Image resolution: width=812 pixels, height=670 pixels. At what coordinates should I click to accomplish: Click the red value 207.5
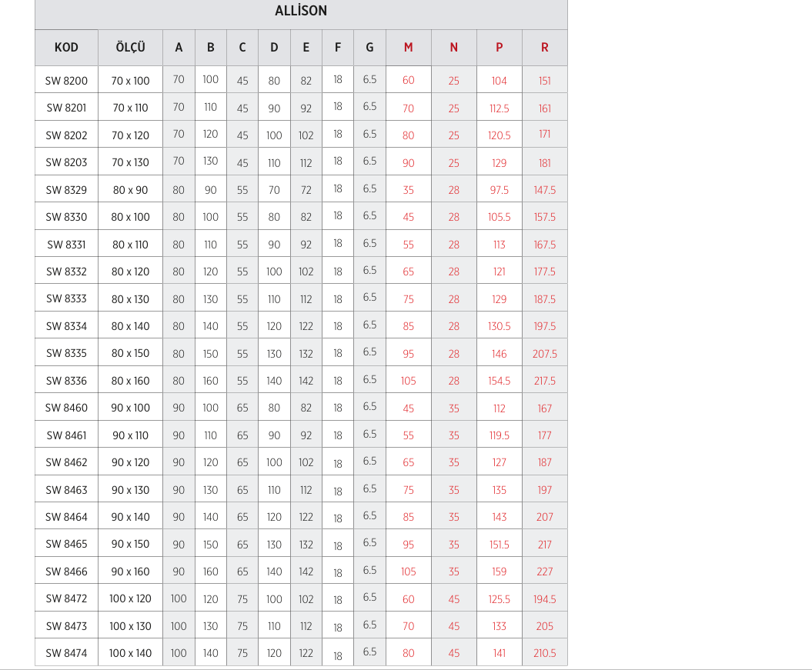coord(544,354)
